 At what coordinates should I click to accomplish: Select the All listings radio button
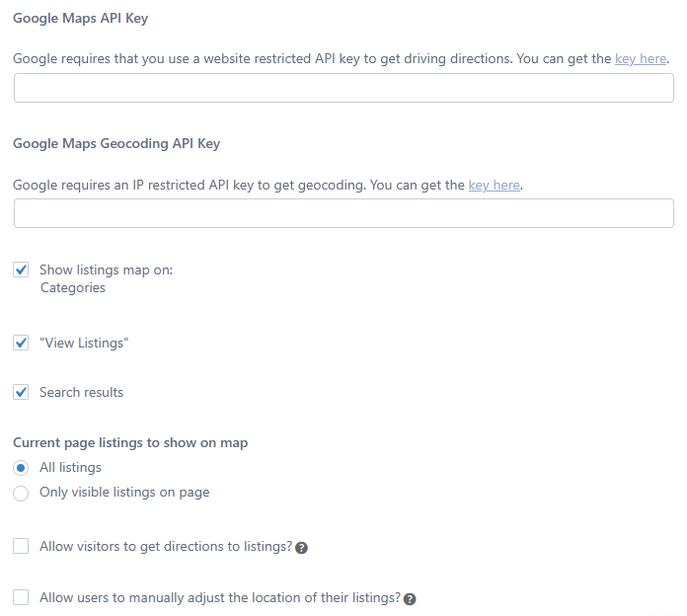point(21,468)
